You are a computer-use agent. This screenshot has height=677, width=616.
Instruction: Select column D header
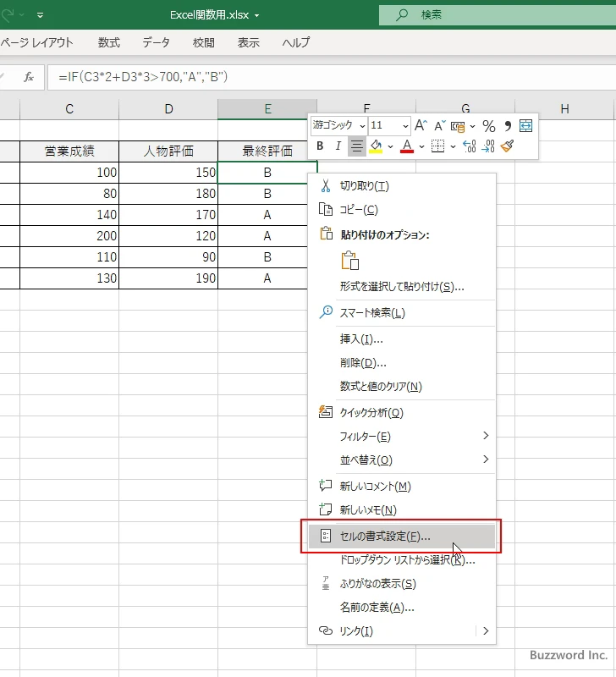(x=168, y=109)
